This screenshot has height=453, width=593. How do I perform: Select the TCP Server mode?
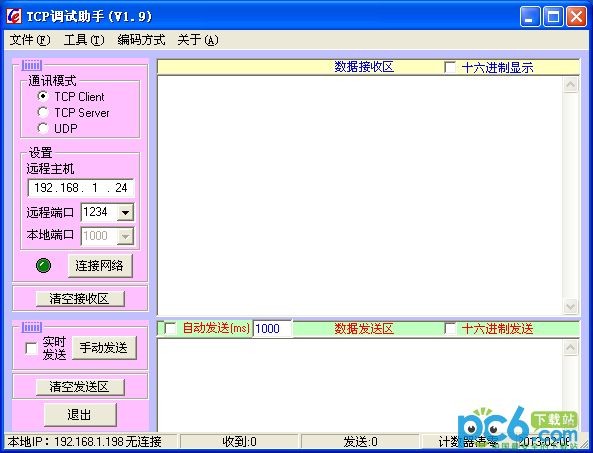(43, 112)
